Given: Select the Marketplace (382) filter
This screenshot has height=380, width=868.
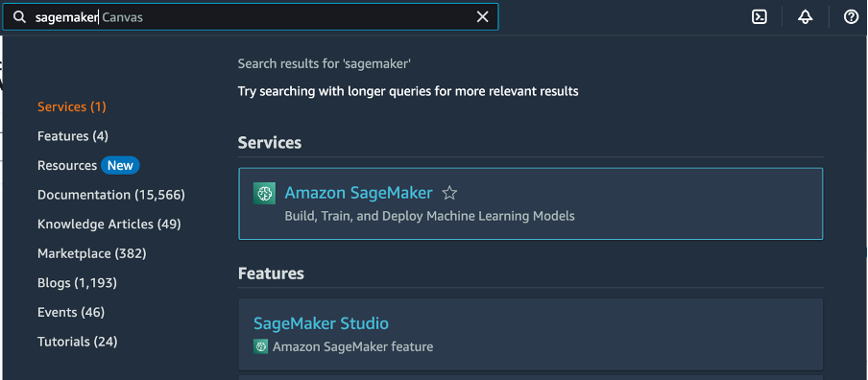Looking at the screenshot, I should (92, 253).
